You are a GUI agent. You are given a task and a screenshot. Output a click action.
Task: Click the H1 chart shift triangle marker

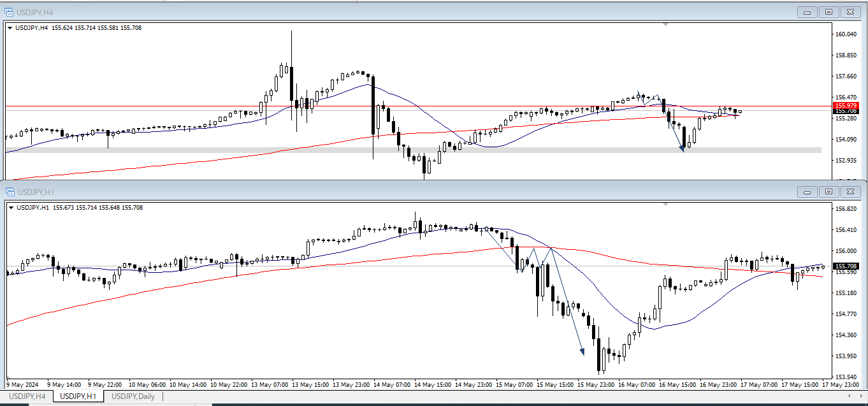pyautogui.click(x=665, y=204)
